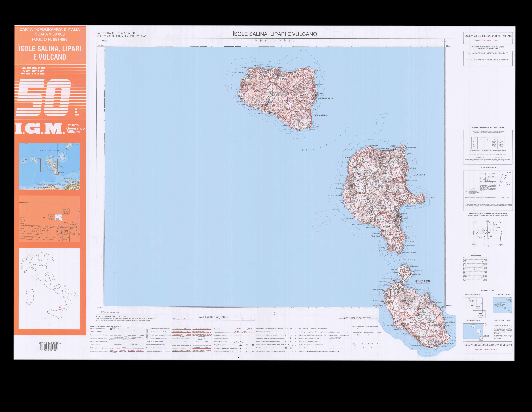Click the crossed-hammers mine symbol beside 'Miniera'
532x412 pixels.
240,352
